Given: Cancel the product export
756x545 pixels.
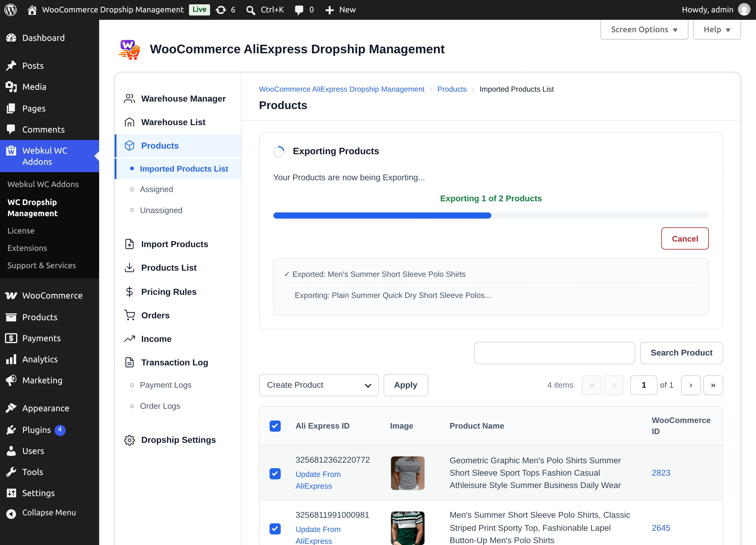Looking at the screenshot, I should click(x=685, y=238).
